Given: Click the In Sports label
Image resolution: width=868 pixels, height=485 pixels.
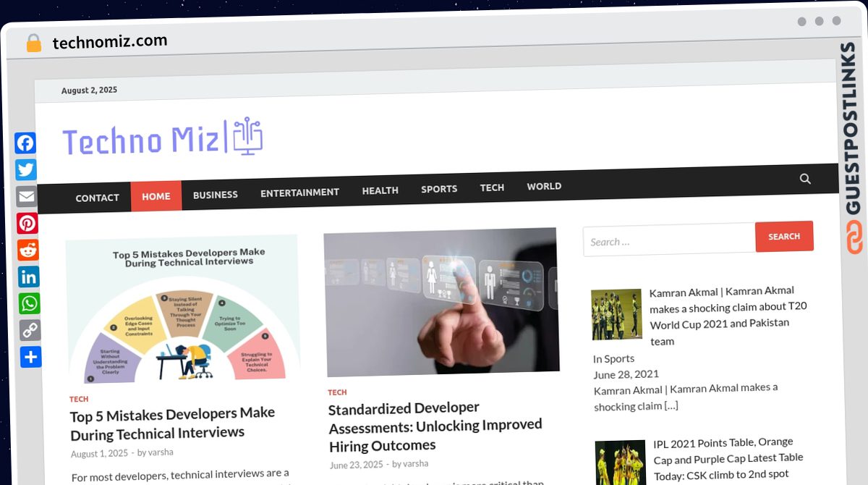Looking at the screenshot, I should (x=613, y=359).
